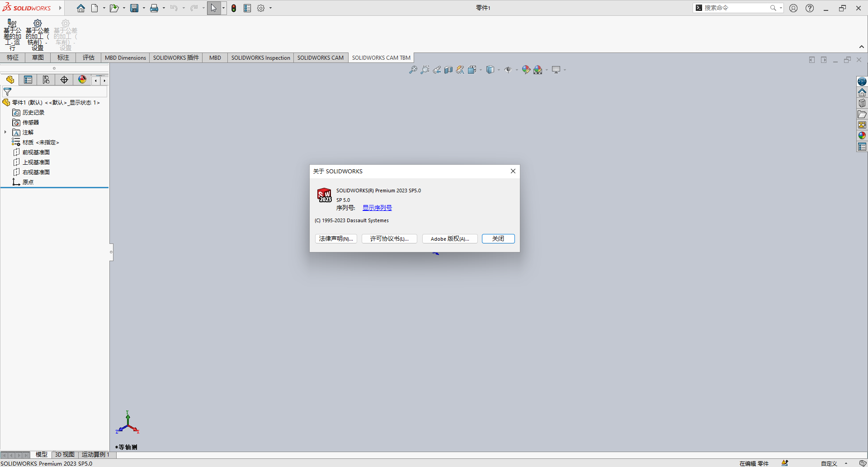Expand New document dropdown arrow
The height and width of the screenshot is (467, 868).
pos(104,8)
